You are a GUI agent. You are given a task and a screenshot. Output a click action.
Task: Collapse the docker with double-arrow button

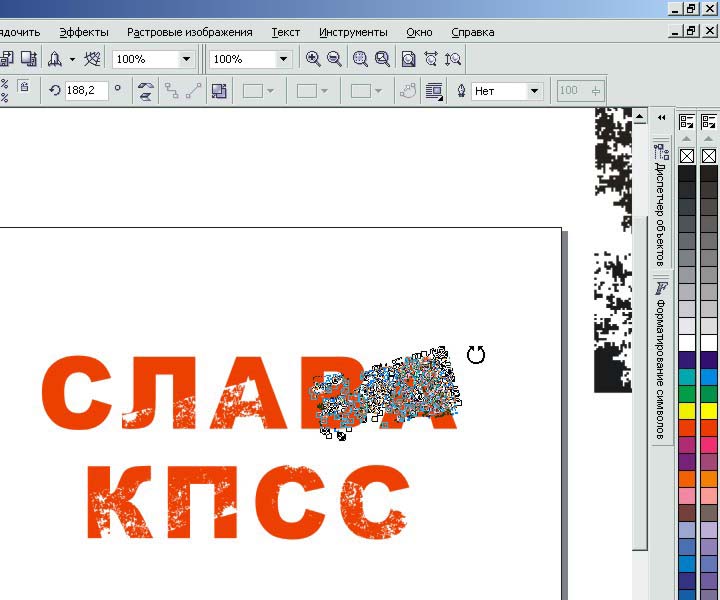click(x=661, y=117)
